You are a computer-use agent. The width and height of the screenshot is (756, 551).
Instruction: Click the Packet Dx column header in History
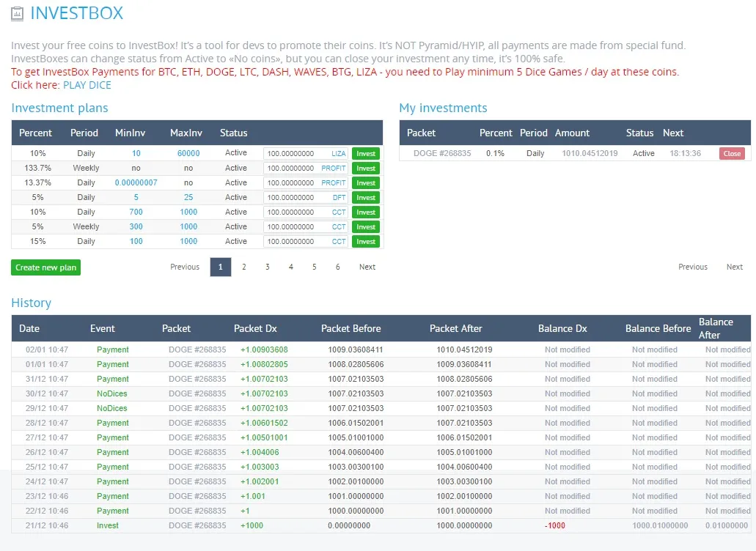(255, 328)
